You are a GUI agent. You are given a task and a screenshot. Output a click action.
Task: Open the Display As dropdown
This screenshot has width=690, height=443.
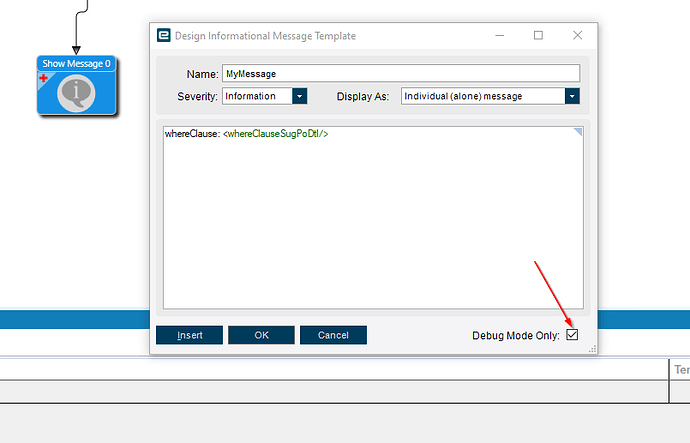pyautogui.click(x=572, y=96)
